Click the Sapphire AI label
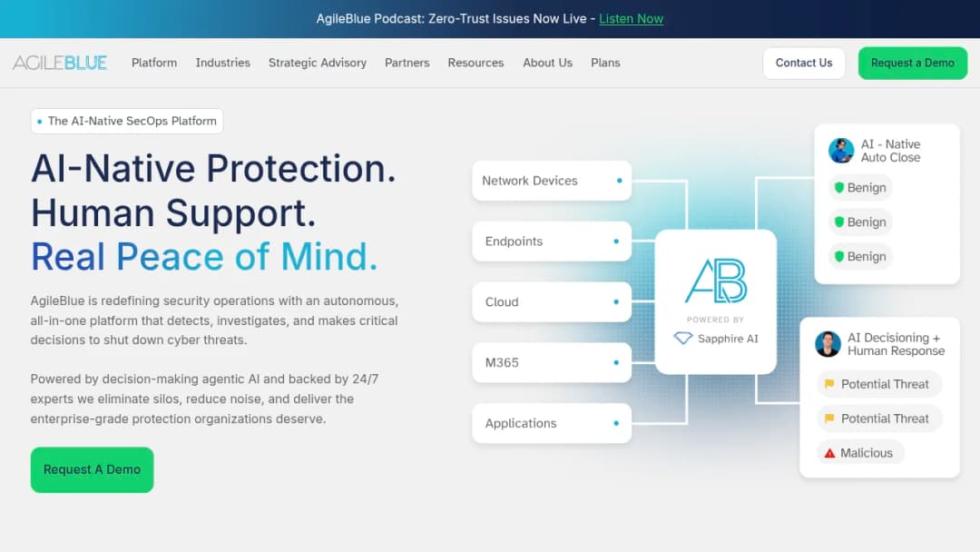The width and height of the screenshot is (980, 552). [x=728, y=339]
